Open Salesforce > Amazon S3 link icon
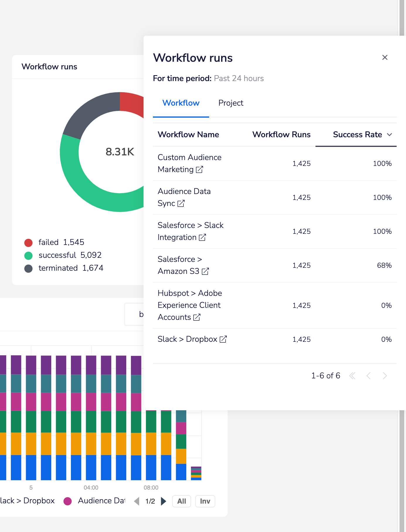406x532 pixels. (x=205, y=272)
